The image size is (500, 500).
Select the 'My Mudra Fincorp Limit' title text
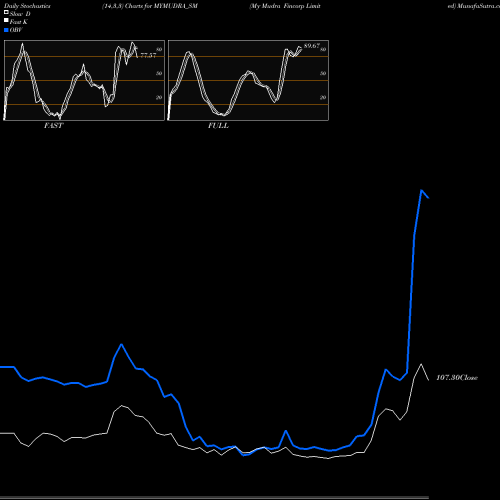pyautogui.click(x=285, y=6)
